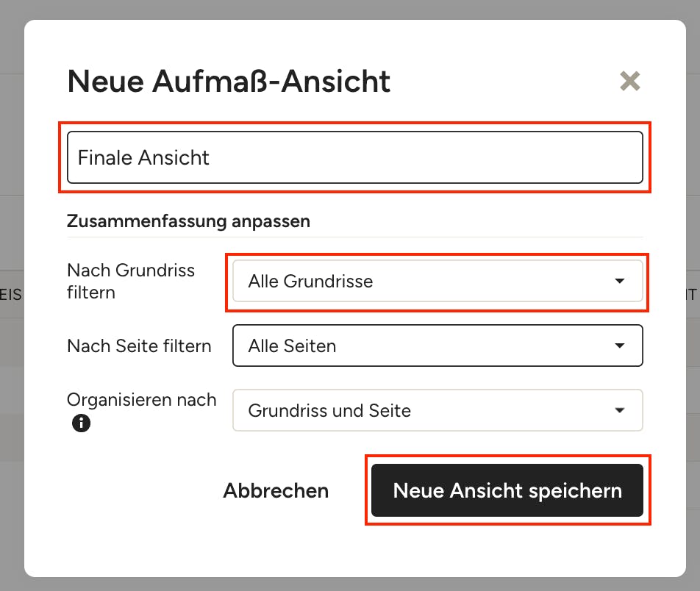Click the Abbrechen button
The width and height of the screenshot is (700, 591).
coord(276,490)
